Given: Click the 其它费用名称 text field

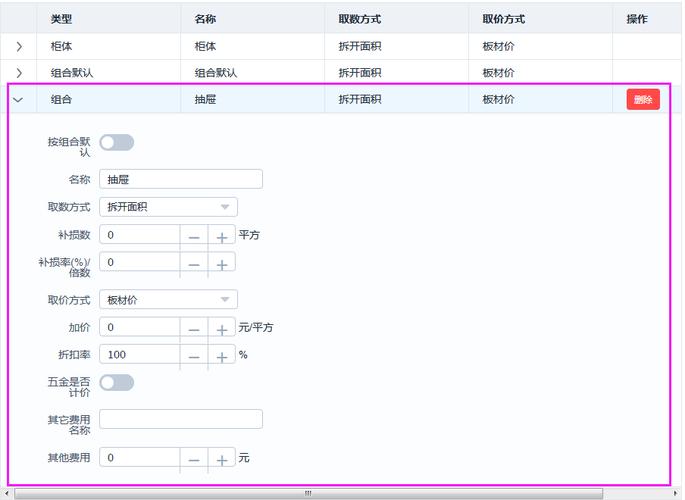Looking at the screenshot, I should tap(181, 419).
